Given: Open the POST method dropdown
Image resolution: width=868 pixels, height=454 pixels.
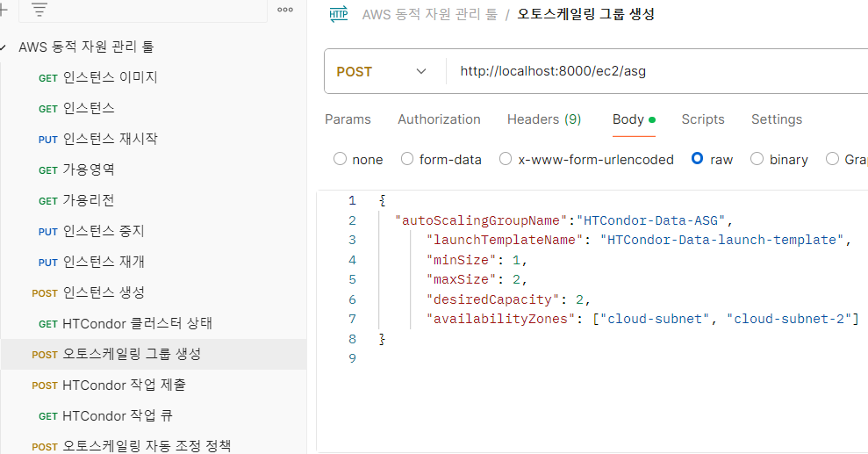Looking at the screenshot, I should pyautogui.click(x=382, y=71).
